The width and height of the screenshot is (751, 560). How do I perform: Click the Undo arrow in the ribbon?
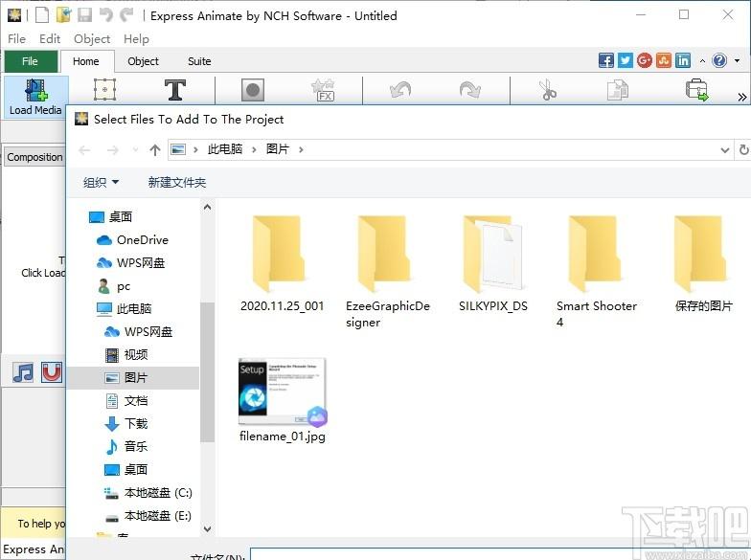coord(400,90)
